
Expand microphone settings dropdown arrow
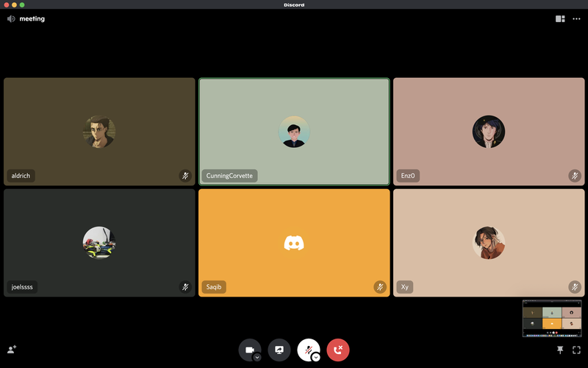point(316,357)
